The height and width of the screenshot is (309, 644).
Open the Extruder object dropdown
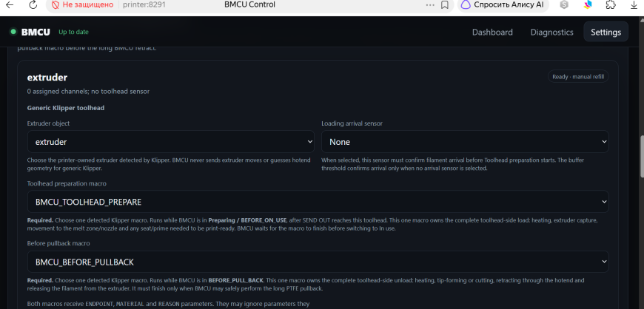(x=171, y=142)
